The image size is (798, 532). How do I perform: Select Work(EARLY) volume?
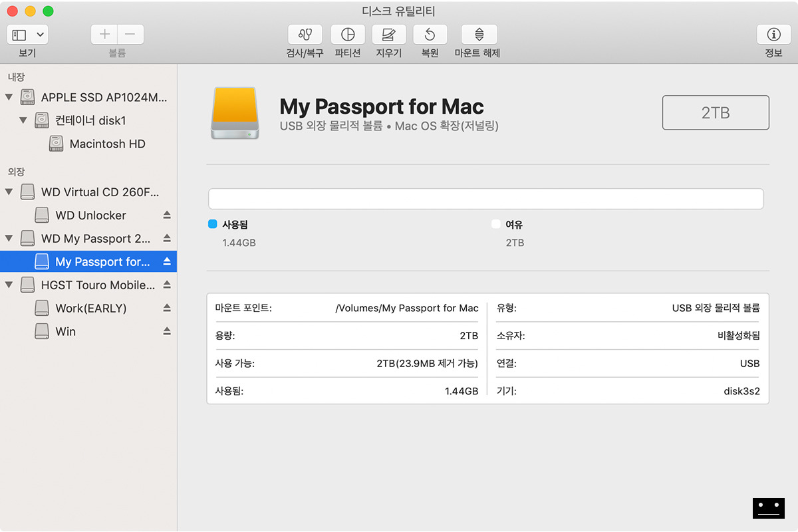point(88,309)
